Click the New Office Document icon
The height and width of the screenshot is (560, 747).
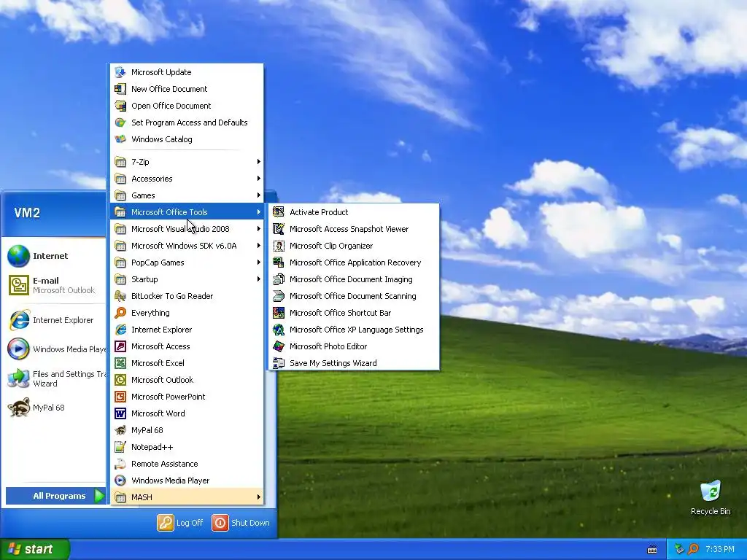(120, 89)
